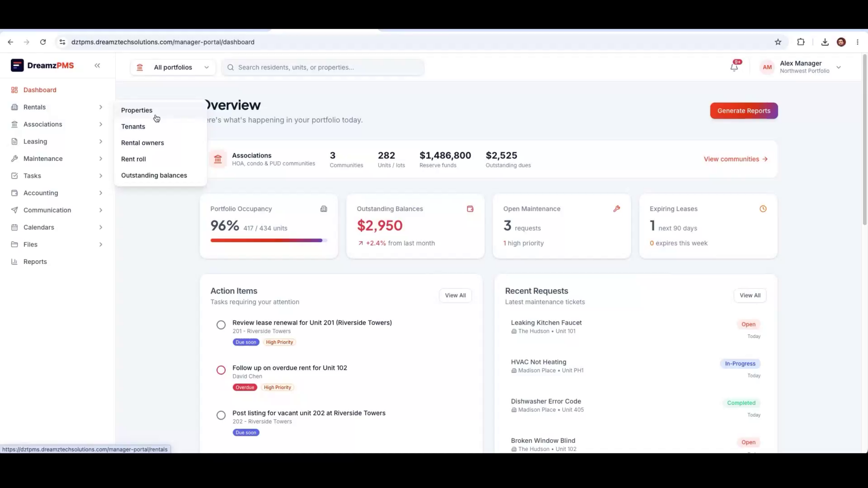
Task: Click the Associations bank icon in sidebar
Action: coord(14,124)
